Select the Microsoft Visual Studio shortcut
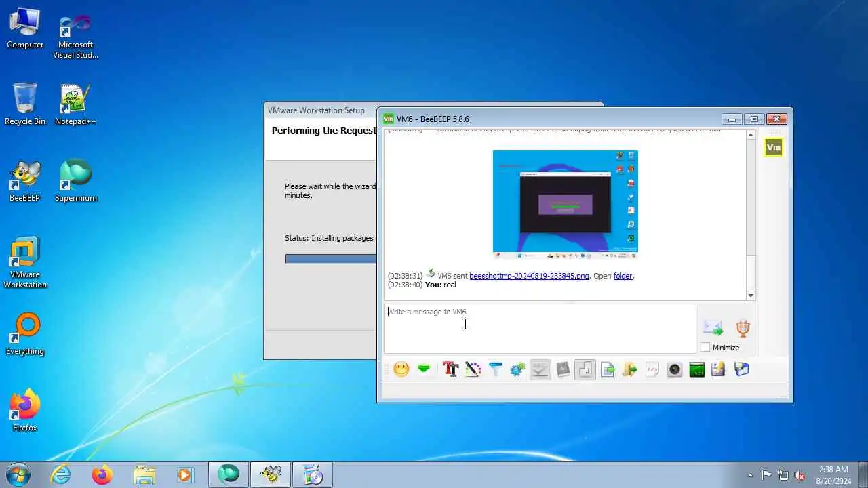The height and width of the screenshot is (488, 868). coord(75,35)
